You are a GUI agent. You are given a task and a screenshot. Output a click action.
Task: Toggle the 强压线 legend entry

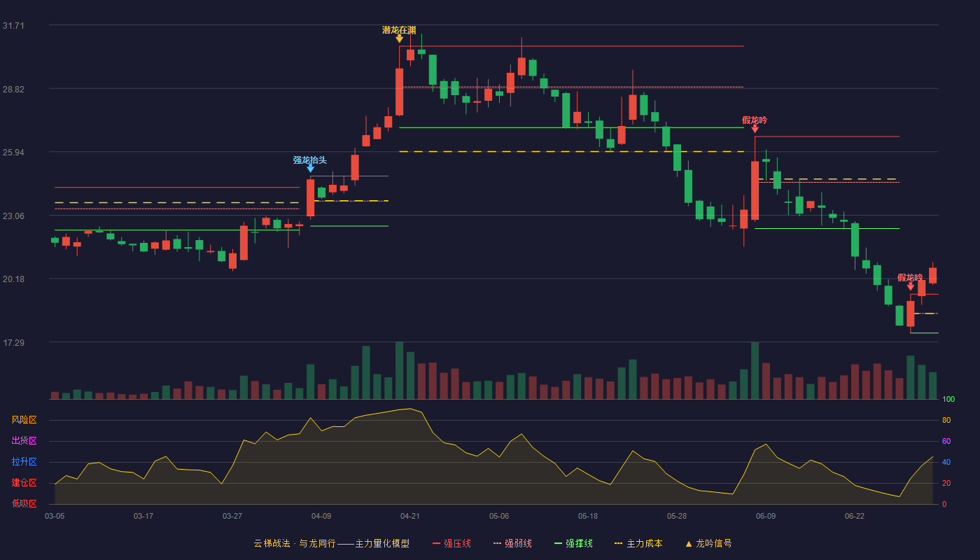(x=451, y=543)
